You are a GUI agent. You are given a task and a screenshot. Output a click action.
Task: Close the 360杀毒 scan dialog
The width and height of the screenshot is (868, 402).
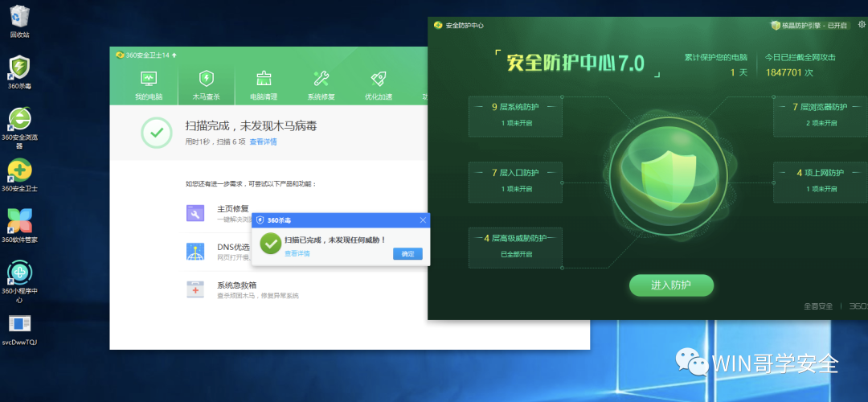tap(423, 219)
